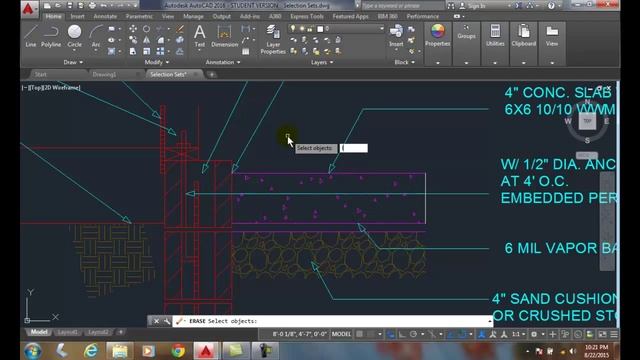Click the Move tool icon
The image size is (640, 360).
(133, 29)
